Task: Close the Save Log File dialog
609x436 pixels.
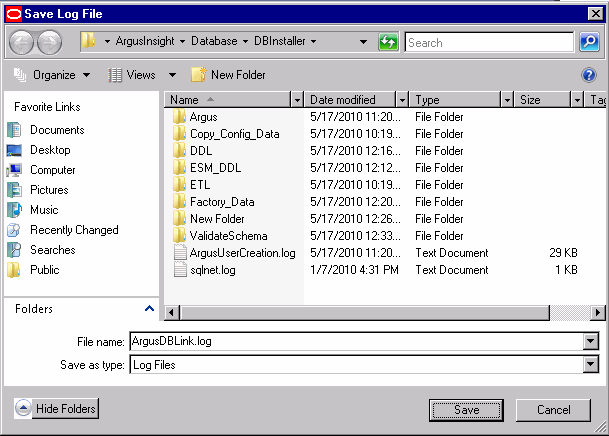Action: click(595, 14)
